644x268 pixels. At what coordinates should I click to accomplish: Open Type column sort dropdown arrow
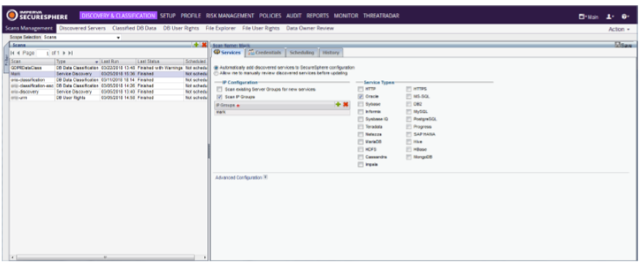click(x=97, y=62)
